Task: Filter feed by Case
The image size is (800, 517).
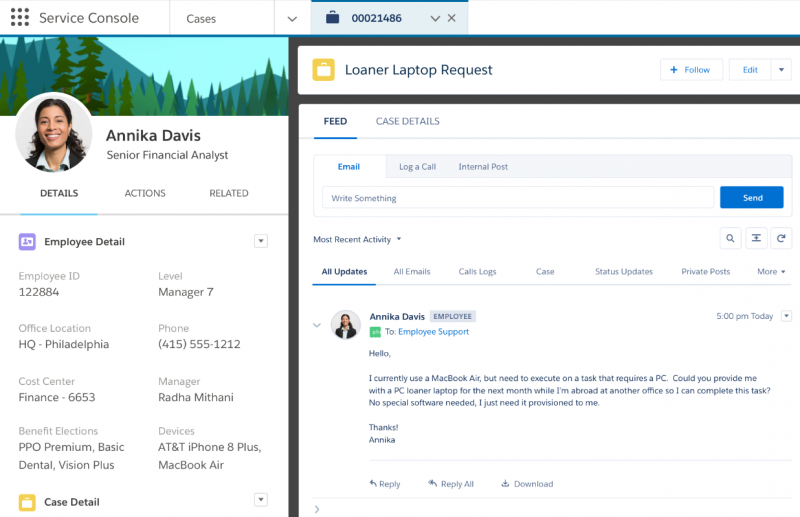Action: pyautogui.click(x=545, y=272)
